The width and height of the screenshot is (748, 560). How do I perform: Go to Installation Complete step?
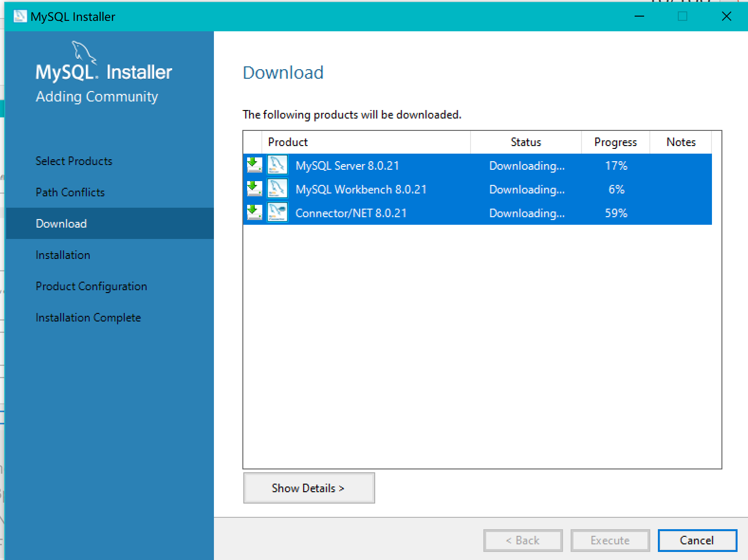tap(88, 318)
